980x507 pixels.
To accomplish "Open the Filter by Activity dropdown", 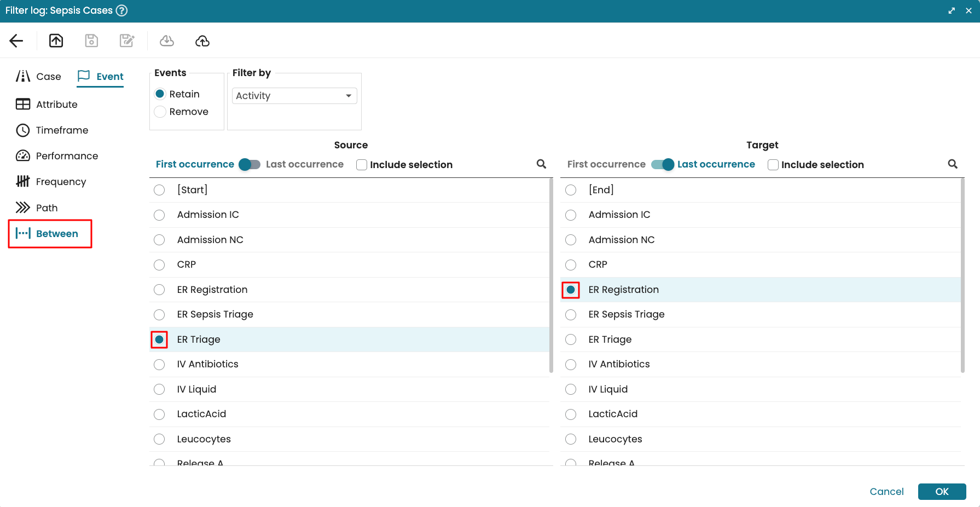I will coord(294,96).
